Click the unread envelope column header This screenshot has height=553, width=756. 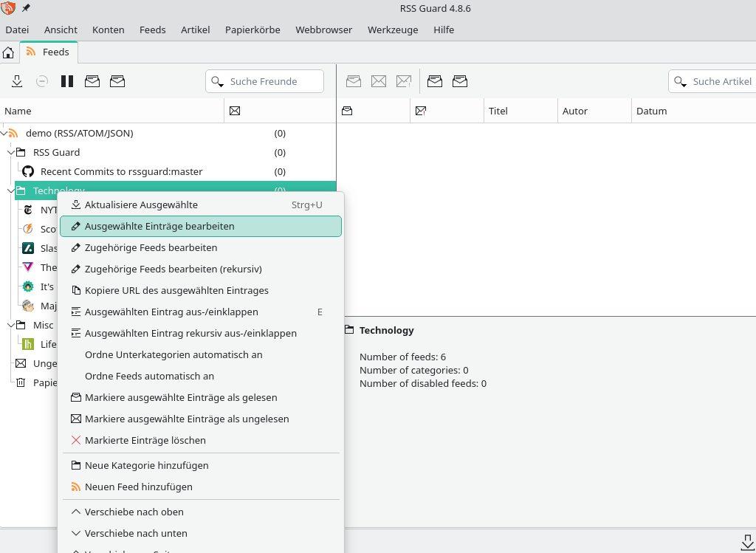point(235,110)
